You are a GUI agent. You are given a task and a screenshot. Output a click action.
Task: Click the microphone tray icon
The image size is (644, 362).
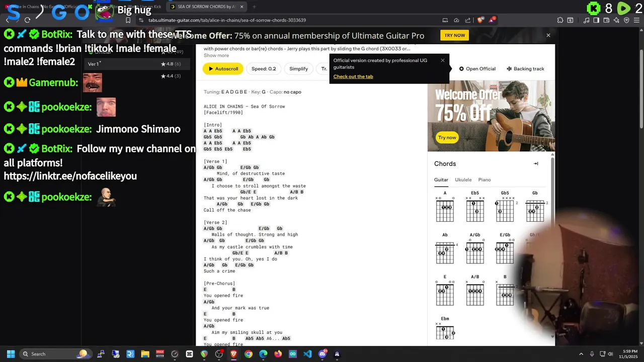coord(592,354)
